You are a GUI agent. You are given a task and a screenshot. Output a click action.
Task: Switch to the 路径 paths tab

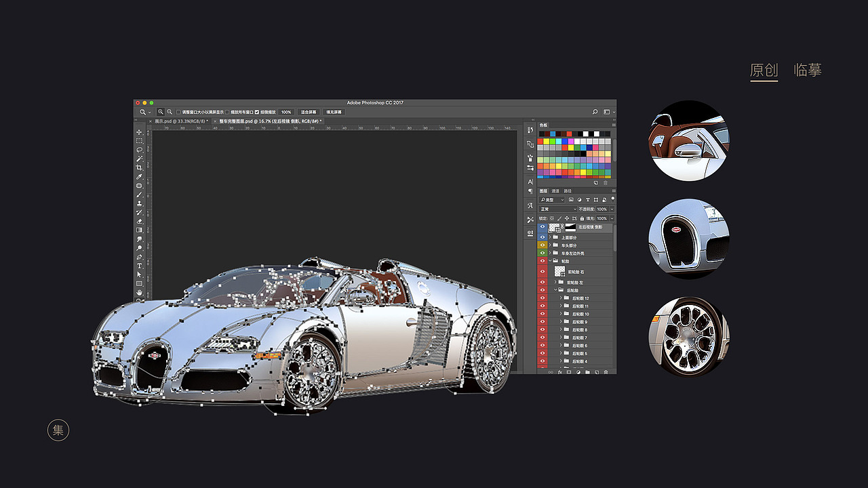(x=568, y=191)
